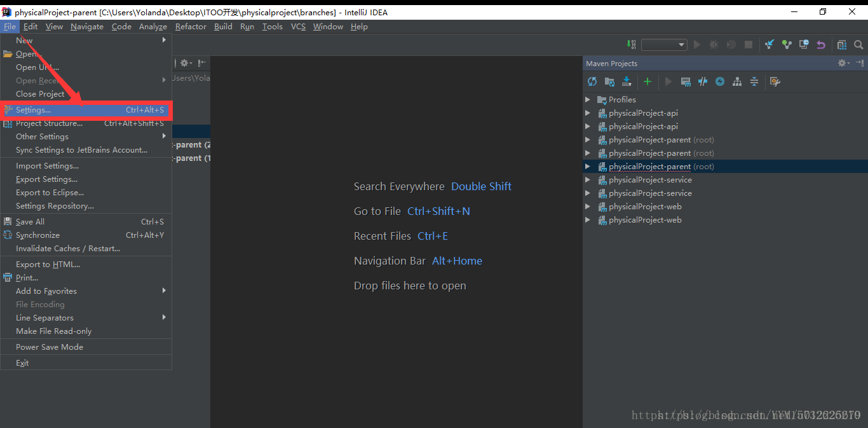This screenshot has height=428, width=868.
Task: Click the Update Project VCS icon
Action: [770, 45]
